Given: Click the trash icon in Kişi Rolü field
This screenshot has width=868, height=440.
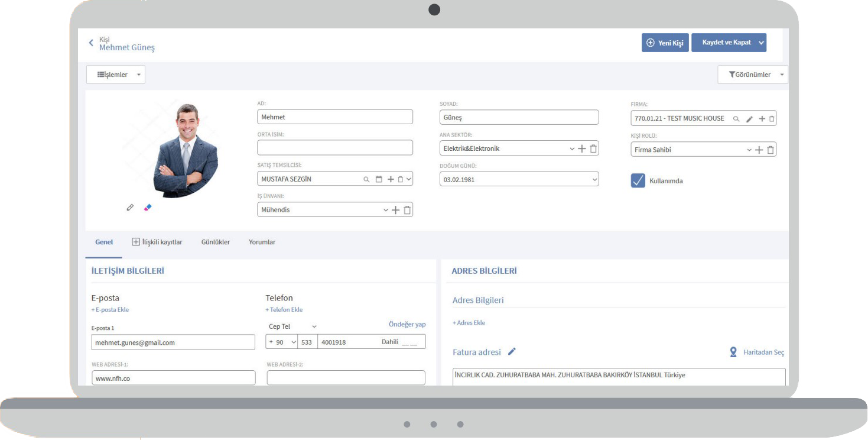Looking at the screenshot, I should click(771, 150).
